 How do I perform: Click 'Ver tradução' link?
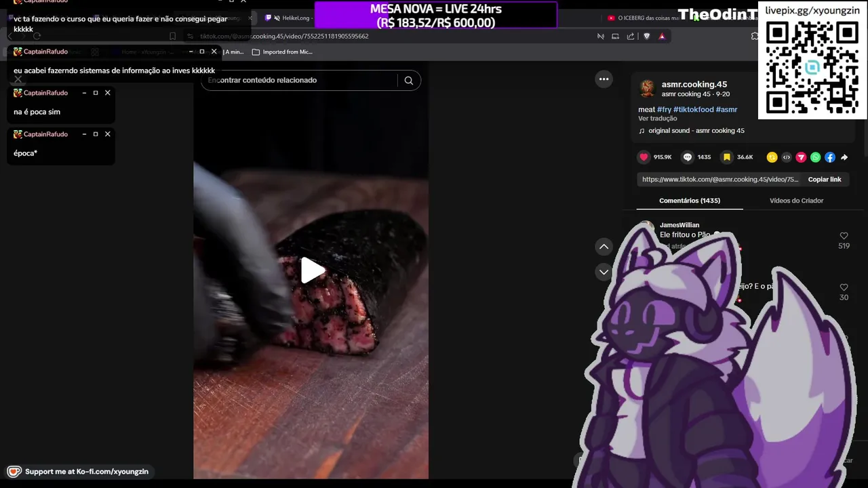pos(657,119)
